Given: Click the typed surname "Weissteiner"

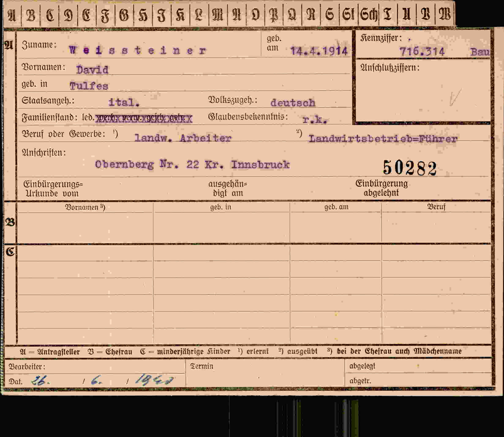Looking at the screenshot, I should [138, 50].
